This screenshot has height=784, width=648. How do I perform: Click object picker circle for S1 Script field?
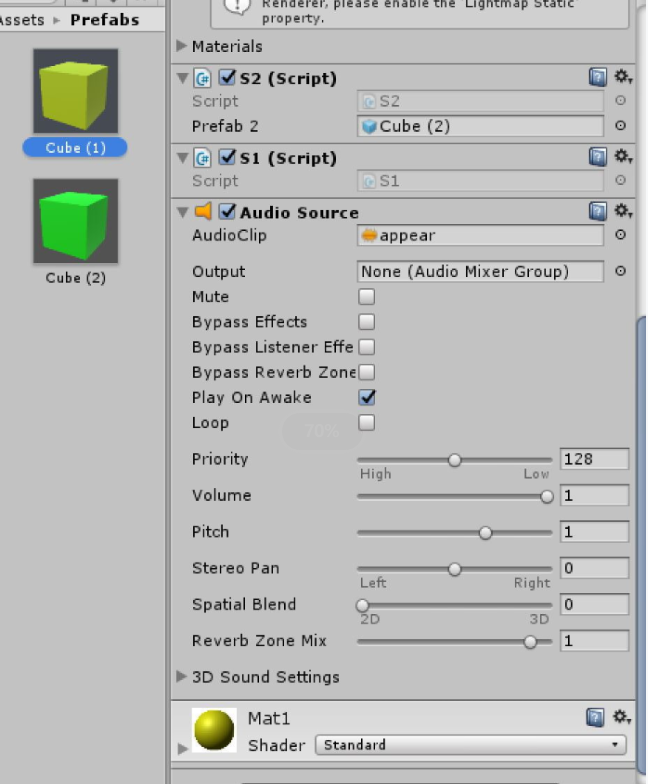[620, 180]
